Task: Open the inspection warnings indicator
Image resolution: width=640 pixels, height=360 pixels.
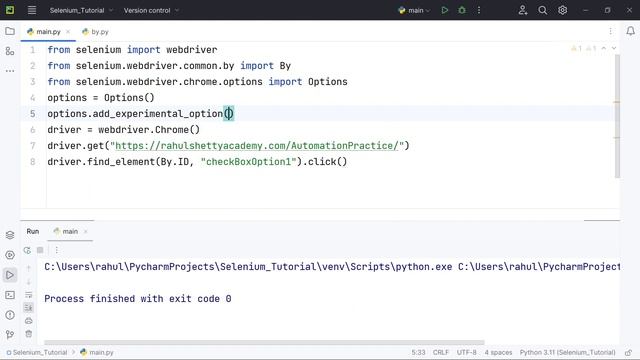Action: pyautogui.click(x=584, y=49)
